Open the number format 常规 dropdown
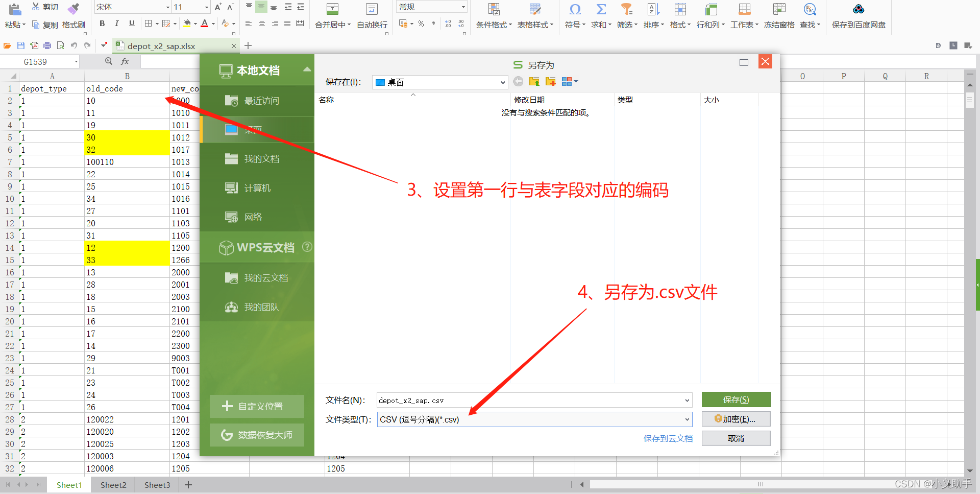Image resolution: width=980 pixels, height=494 pixels. pos(463,7)
